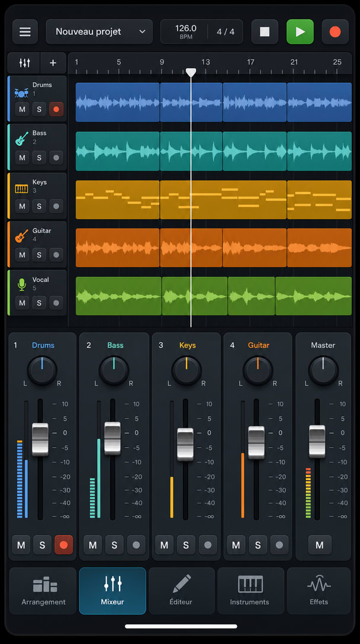Viewport: 360px width, 644px height.
Task: Click bar 5 on the timeline ruler
Action: point(119,62)
